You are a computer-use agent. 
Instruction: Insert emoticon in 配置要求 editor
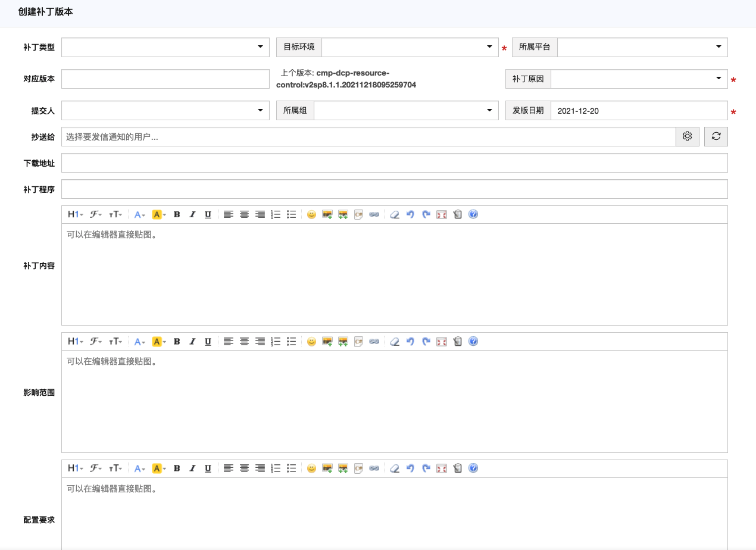click(x=311, y=468)
